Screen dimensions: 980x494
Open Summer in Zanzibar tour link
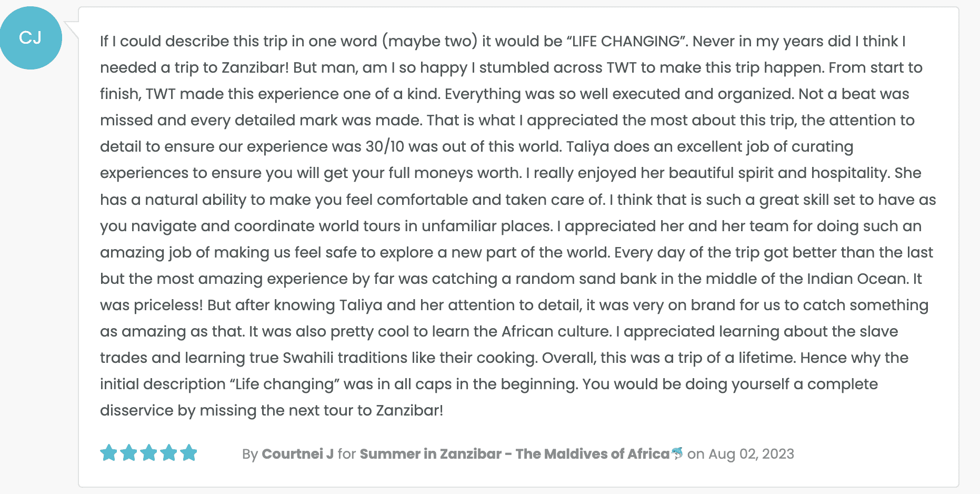tap(514, 454)
